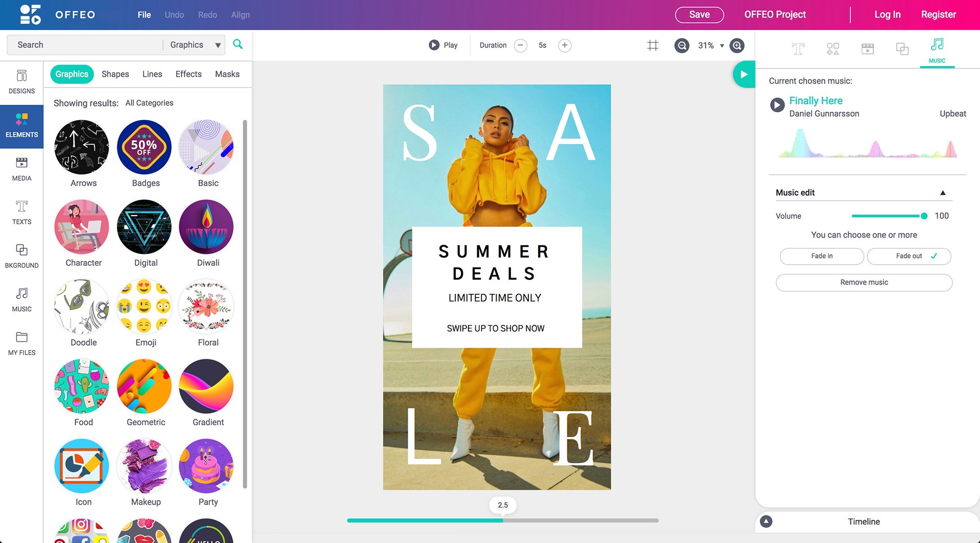Screen dimensions: 980x543
Task: Open the My Files sidebar panel
Action: tap(21, 344)
